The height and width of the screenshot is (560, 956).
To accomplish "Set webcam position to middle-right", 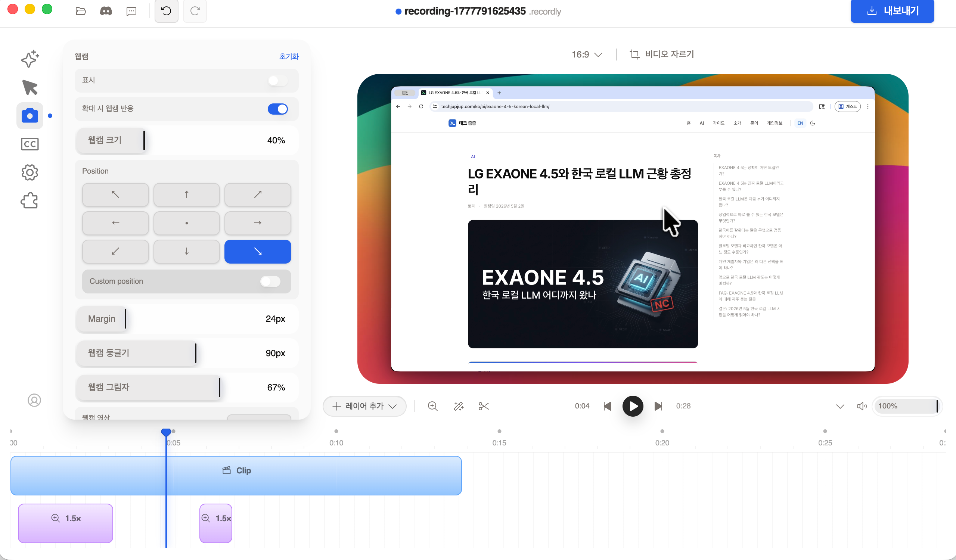I will 258,223.
